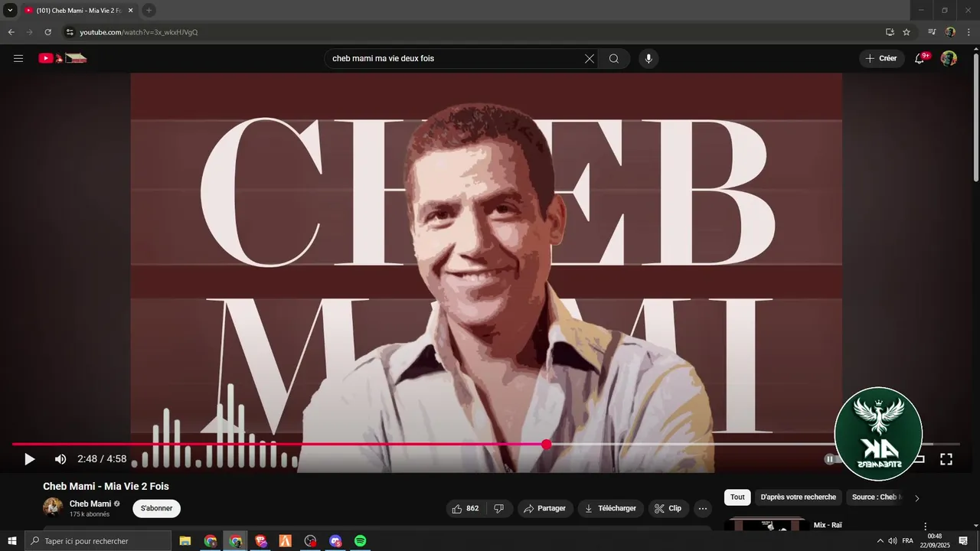Click the taskbar search box
This screenshot has height=551, width=980.
98,541
